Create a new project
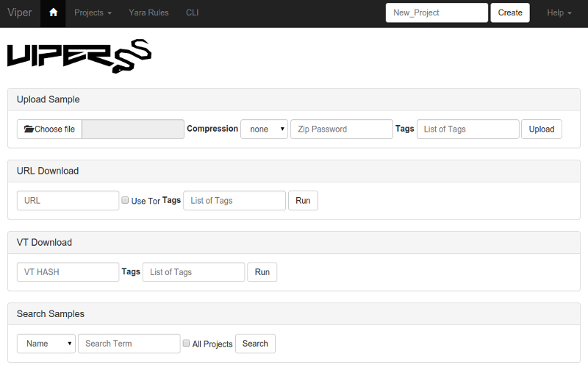 tap(510, 13)
